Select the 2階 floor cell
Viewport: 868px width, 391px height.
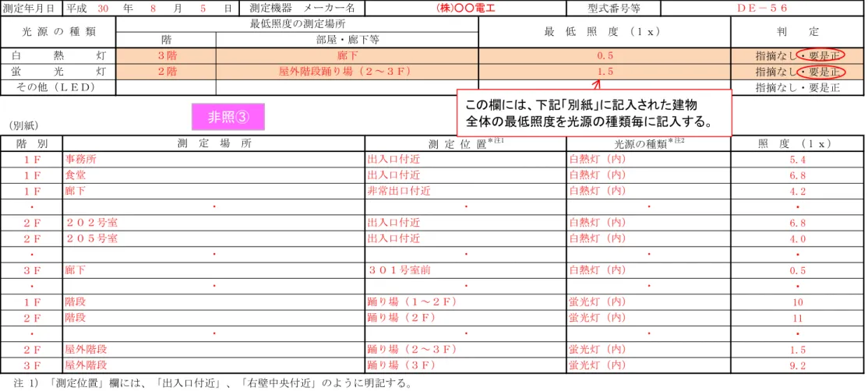[x=167, y=72]
